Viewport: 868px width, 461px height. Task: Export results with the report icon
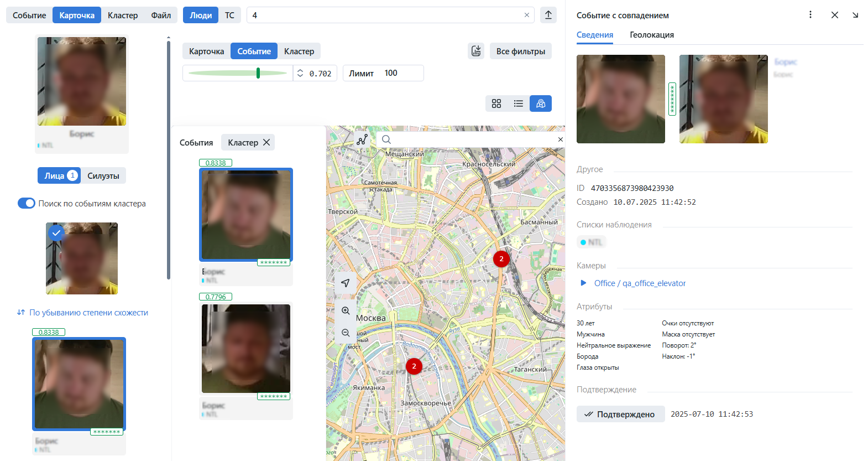coord(476,51)
